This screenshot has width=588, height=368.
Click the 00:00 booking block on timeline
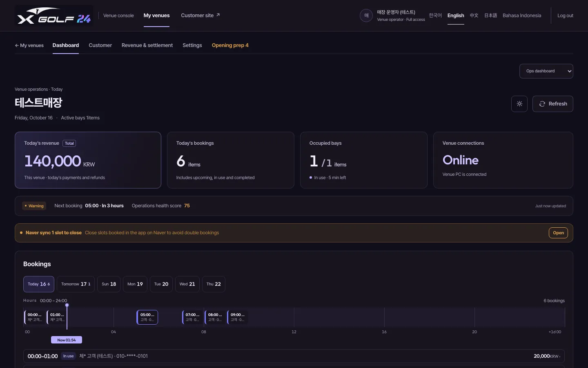coord(35,317)
